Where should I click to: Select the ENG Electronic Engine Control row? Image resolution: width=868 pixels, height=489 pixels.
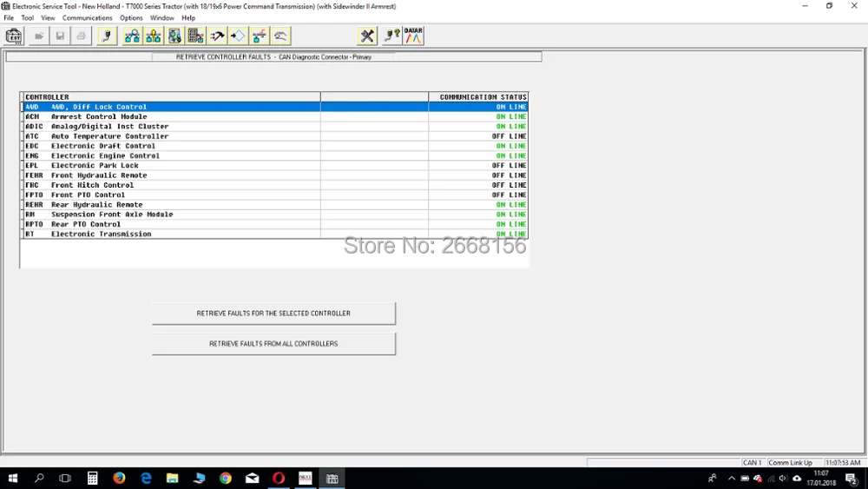click(274, 155)
